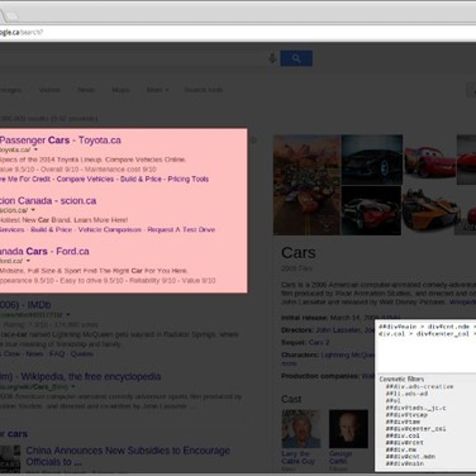Select the ##div#main cosmetic filter

(405, 463)
